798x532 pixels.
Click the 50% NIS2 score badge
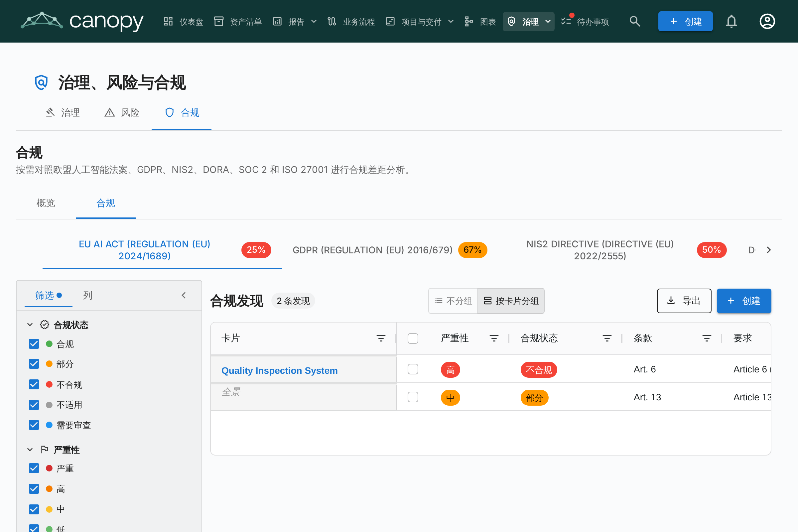tap(712, 250)
